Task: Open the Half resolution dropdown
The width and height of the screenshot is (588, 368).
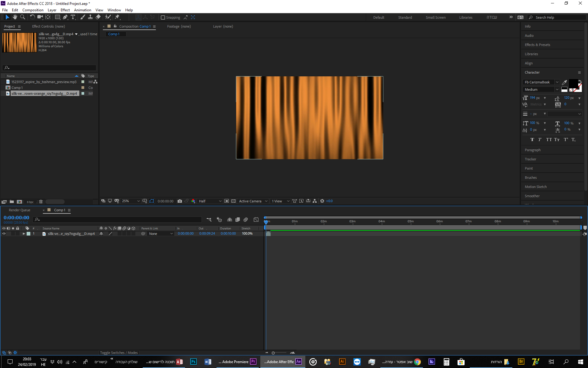Action: 210,201
